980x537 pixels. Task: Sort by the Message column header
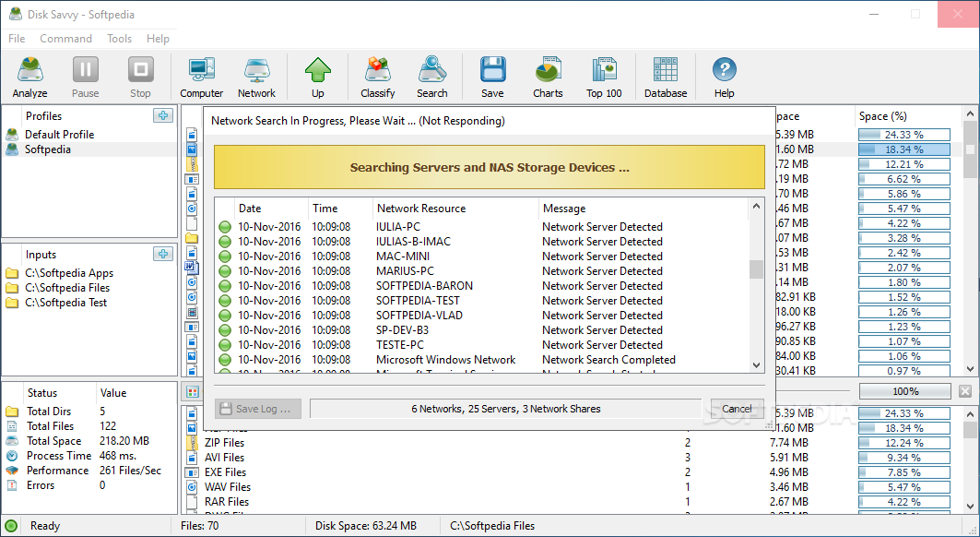643,209
